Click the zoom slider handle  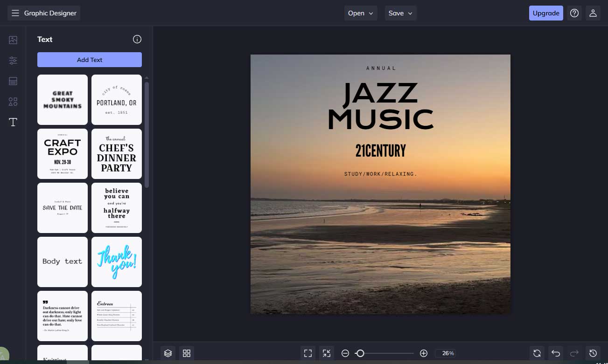coord(360,353)
